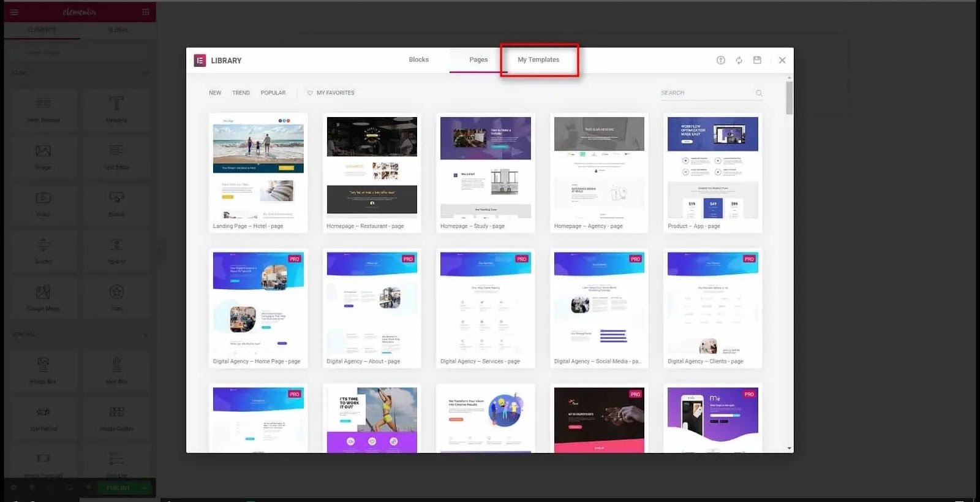Open Homepage – Agency template thumbnail
Image resolution: width=980 pixels, height=502 pixels.
tap(599, 167)
